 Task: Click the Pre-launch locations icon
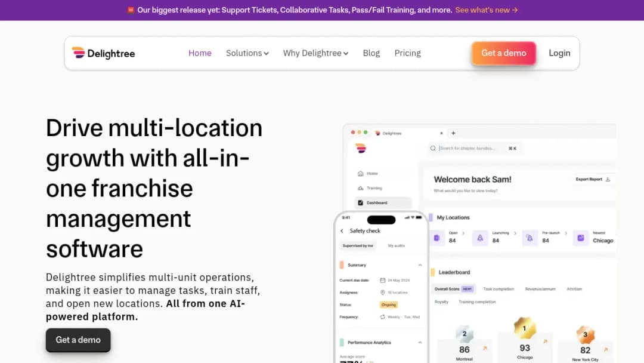tap(530, 238)
